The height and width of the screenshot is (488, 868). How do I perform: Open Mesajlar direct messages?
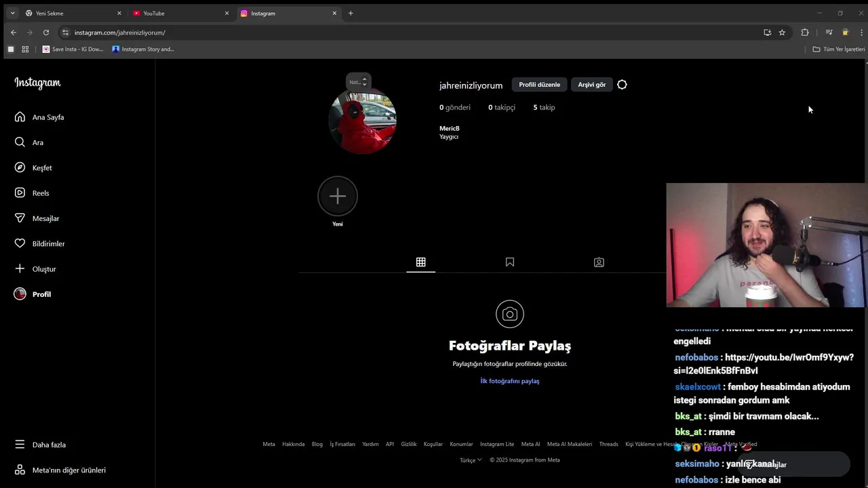37,218
